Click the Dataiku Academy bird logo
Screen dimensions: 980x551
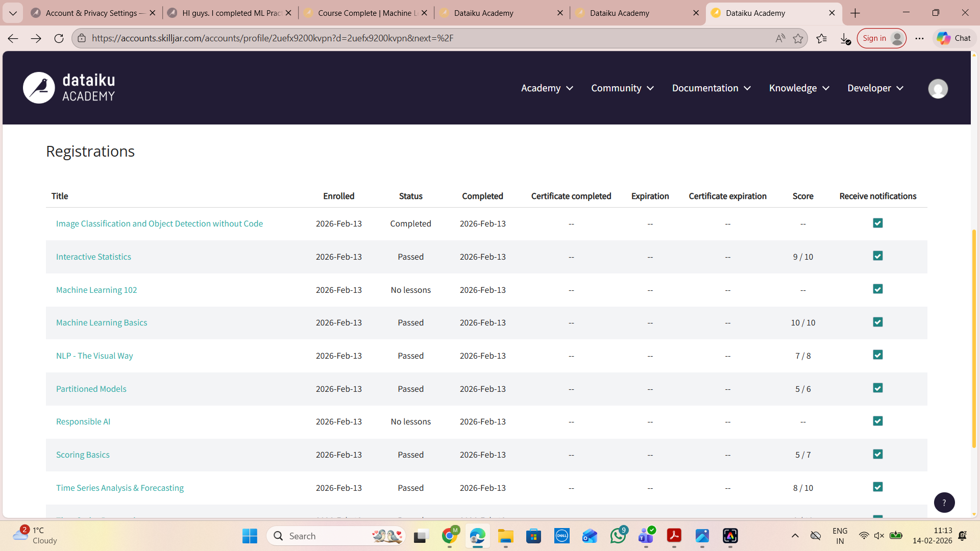click(39, 87)
